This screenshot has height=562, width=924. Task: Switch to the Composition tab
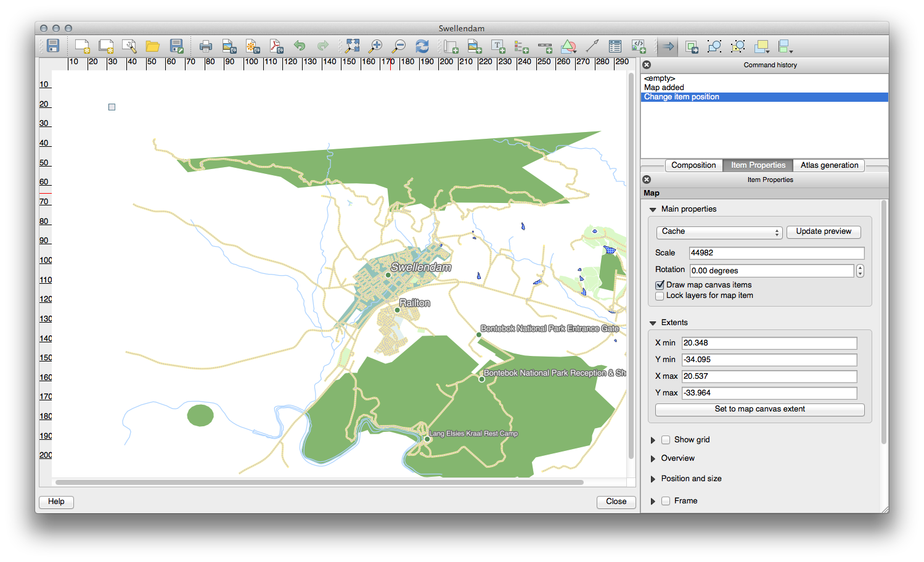point(693,165)
